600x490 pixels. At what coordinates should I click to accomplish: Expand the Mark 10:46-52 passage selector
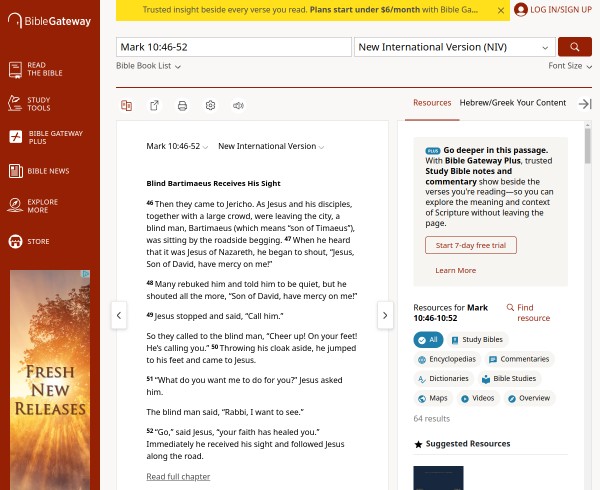(177, 146)
